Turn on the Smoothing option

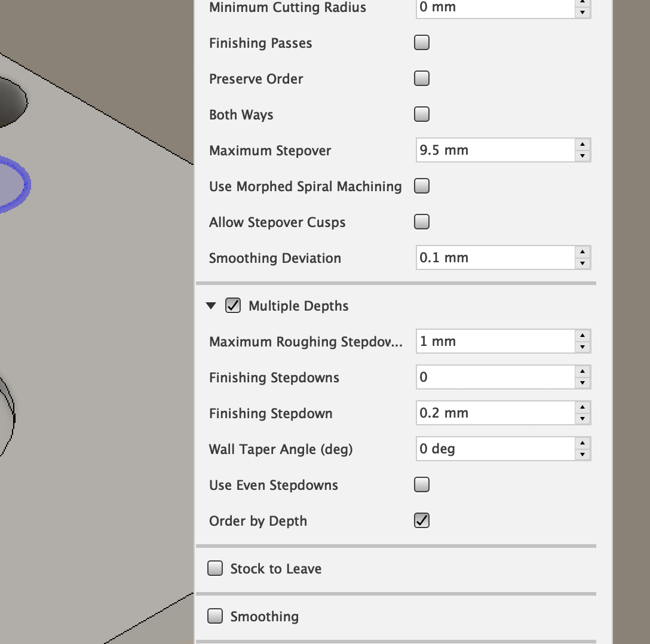click(x=215, y=616)
